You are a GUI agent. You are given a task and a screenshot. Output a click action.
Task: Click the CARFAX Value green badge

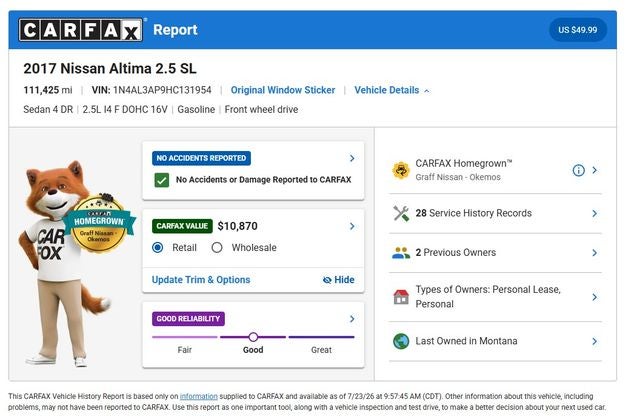pyautogui.click(x=182, y=226)
